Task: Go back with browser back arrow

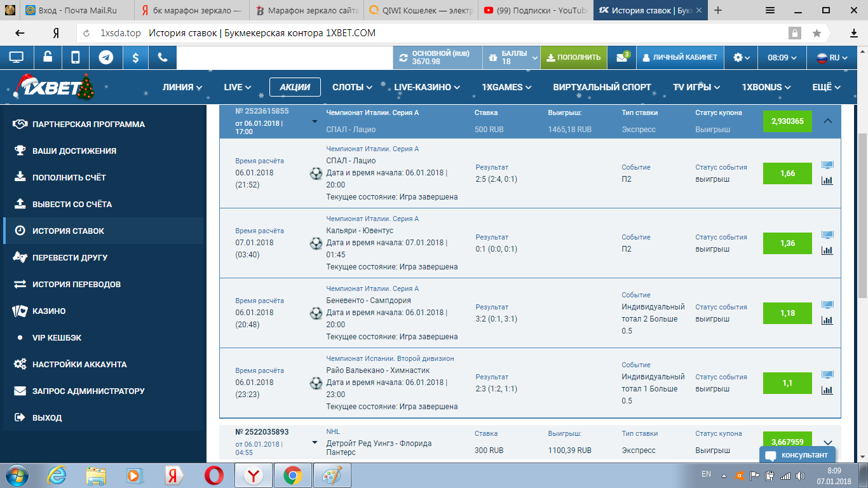Action: [20, 33]
